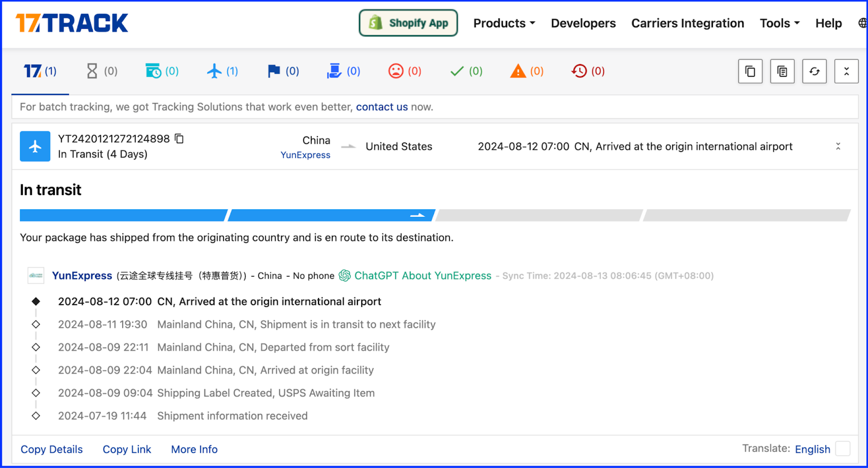Image resolution: width=868 pixels, height=468 pixels.
Task: Select the All (17) status tab
Action: (40, 71)
